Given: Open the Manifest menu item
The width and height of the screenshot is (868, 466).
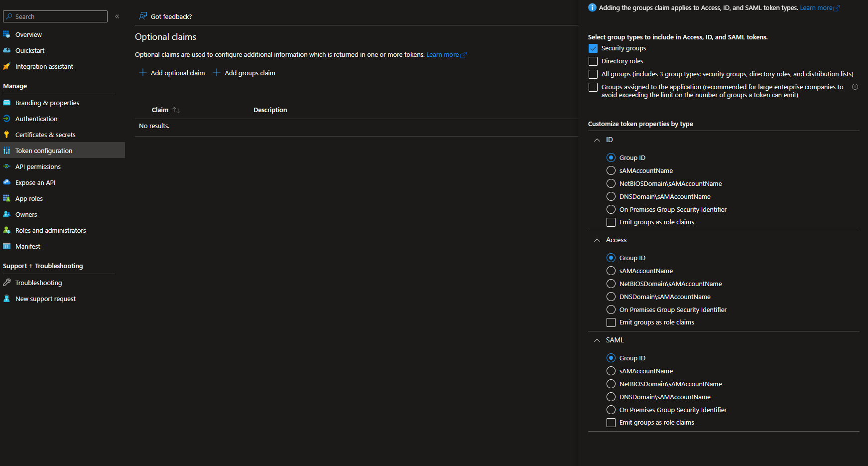Looking at the screenshot, I should tap(28, 246).
